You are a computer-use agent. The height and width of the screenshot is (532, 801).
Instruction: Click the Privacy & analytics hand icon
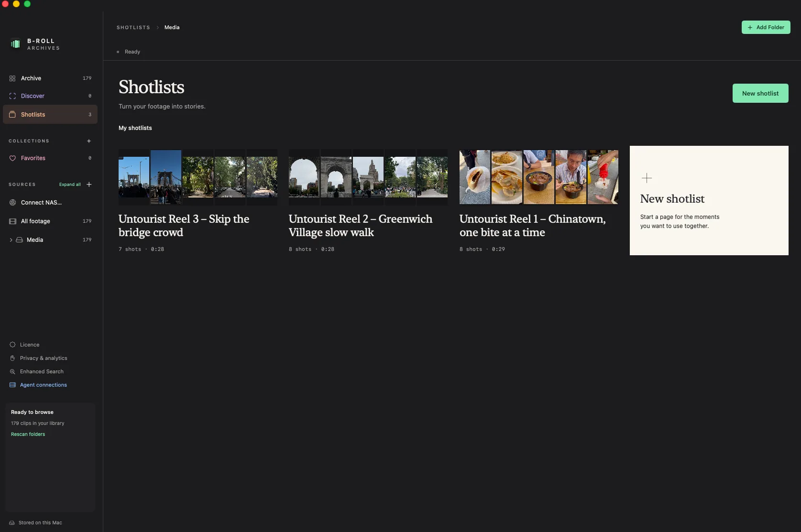click(12, 358)
